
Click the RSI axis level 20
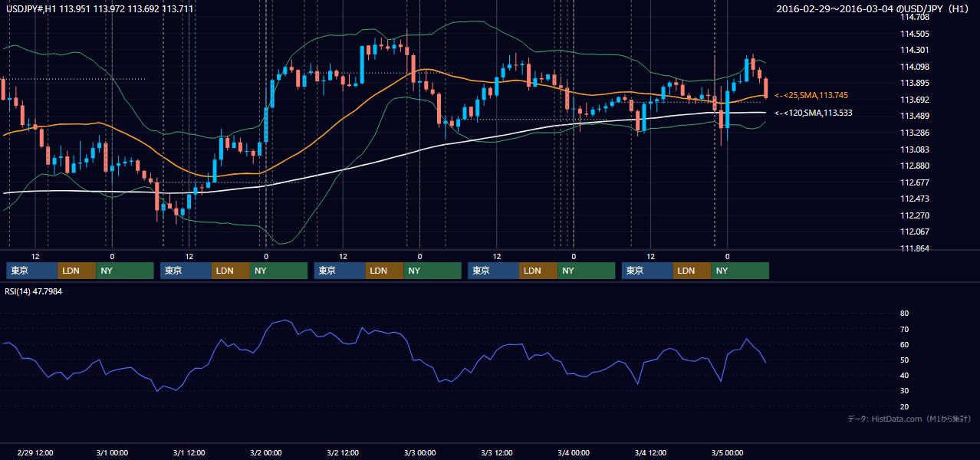[904, 406]
